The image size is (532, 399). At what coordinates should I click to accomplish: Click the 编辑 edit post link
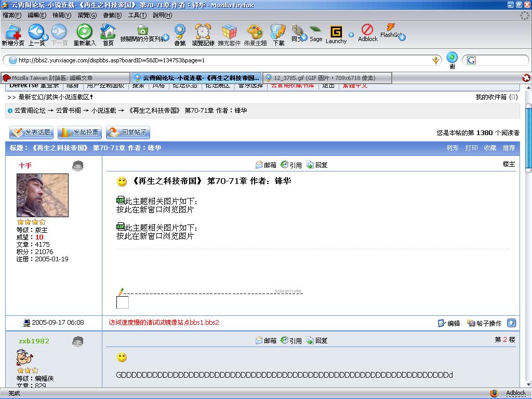click(x=449, y=323)
